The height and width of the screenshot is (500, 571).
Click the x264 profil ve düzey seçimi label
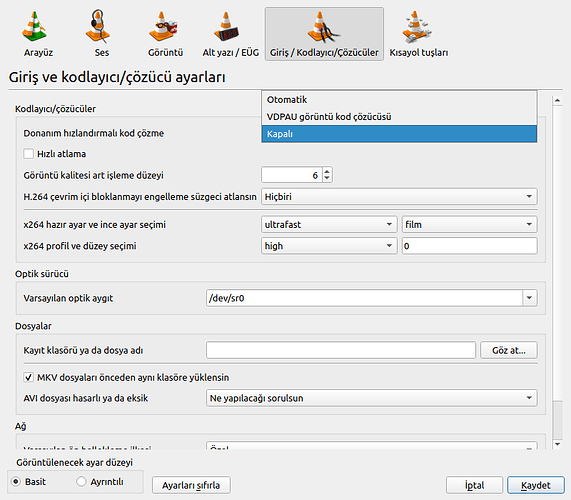(80, 246)
